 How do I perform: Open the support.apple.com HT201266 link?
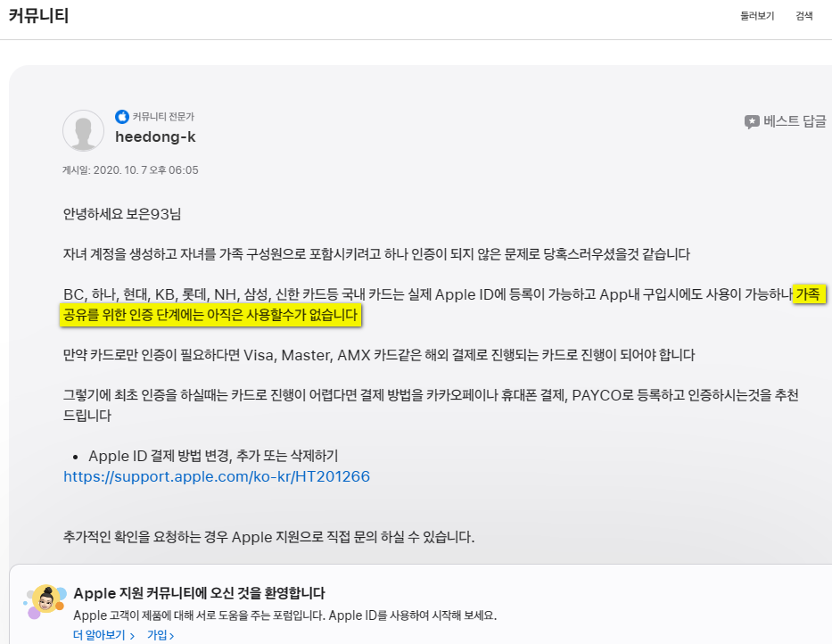(x=217, y=476)
